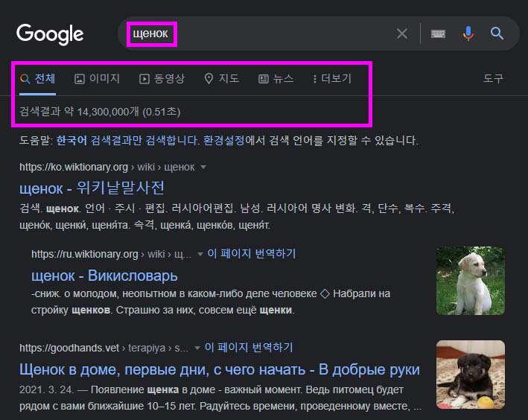Open the 지도 tab
Screen dimensions: 528x420
click(x=222, y=79)
